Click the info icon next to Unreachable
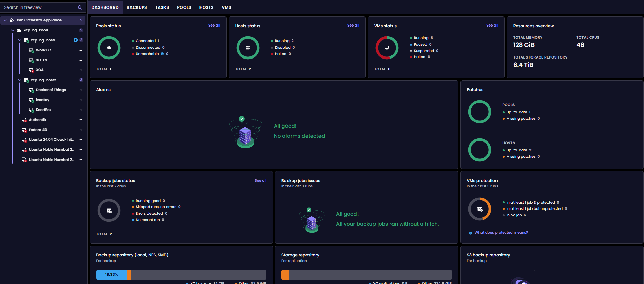The height and width of the screenshot is (284, 644). pyautogui.click(x=162, y=54)
